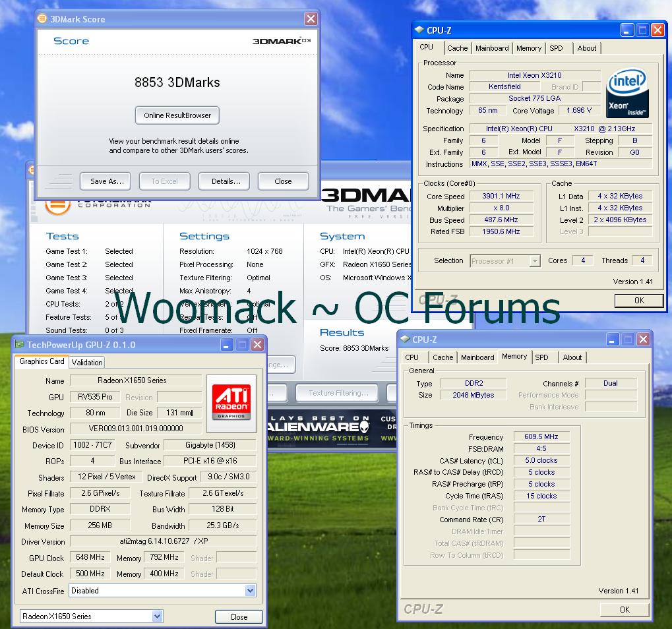This screenshot has width=672, height=629.
Task: Switch to the CPU tab in the lower CPU-Z window
Action: pyautogui.click(x=412, y=357)
